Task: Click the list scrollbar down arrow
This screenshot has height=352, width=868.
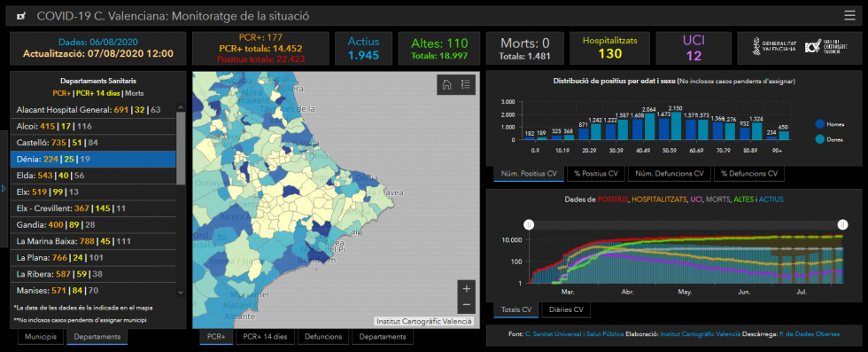Action: (181, 292)
